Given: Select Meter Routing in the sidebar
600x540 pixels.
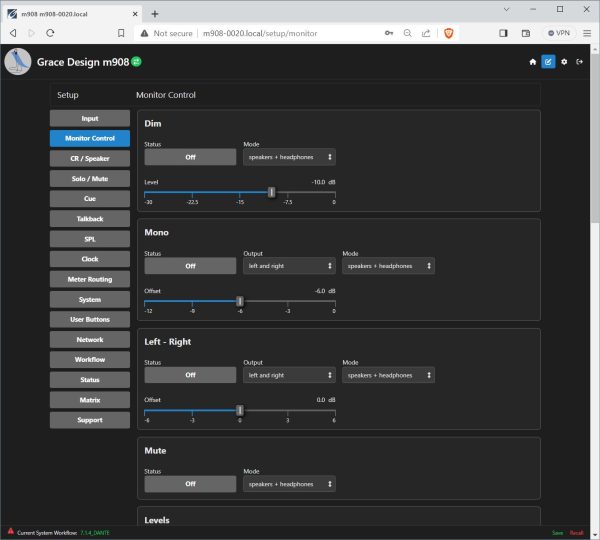Looking at the screenshot, I should [90, 279].
